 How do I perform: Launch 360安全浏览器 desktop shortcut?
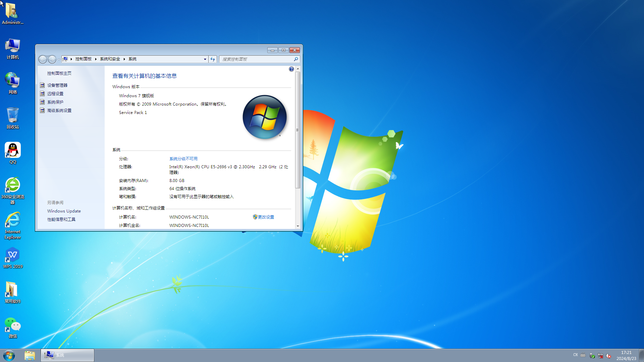tap(12, 190)
